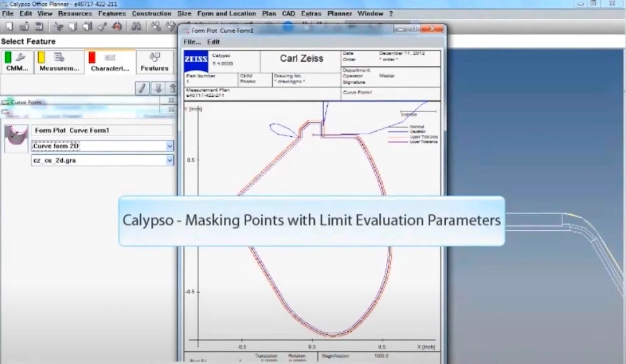Select the Curve Form1 thumbnail preview

tap(15, 138)
